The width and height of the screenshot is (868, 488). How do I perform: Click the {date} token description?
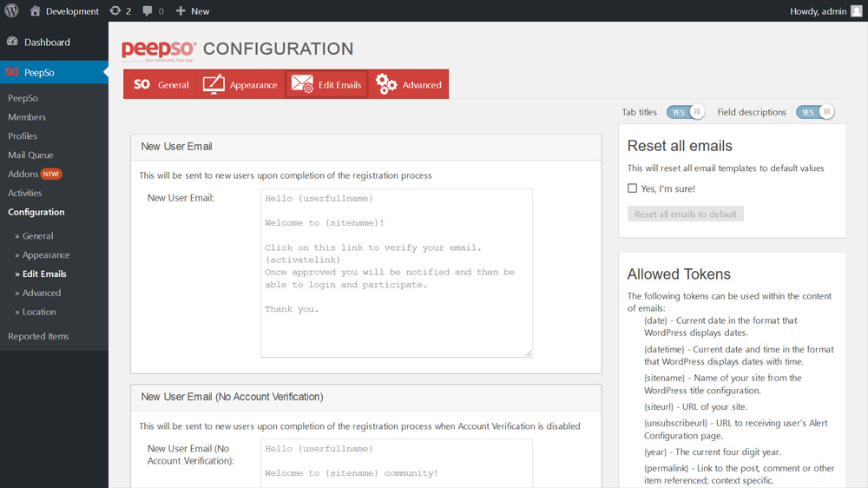(720, 326)
